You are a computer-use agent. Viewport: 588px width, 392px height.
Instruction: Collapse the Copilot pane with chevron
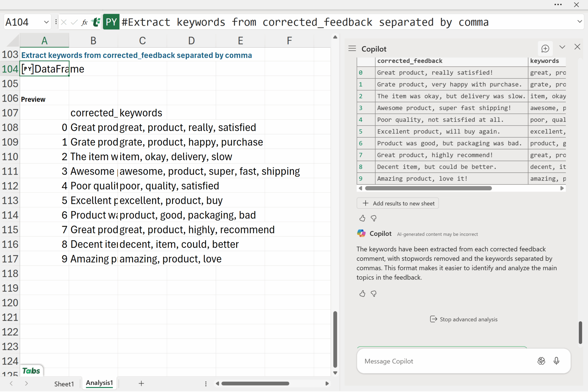[x=562, y=47]
